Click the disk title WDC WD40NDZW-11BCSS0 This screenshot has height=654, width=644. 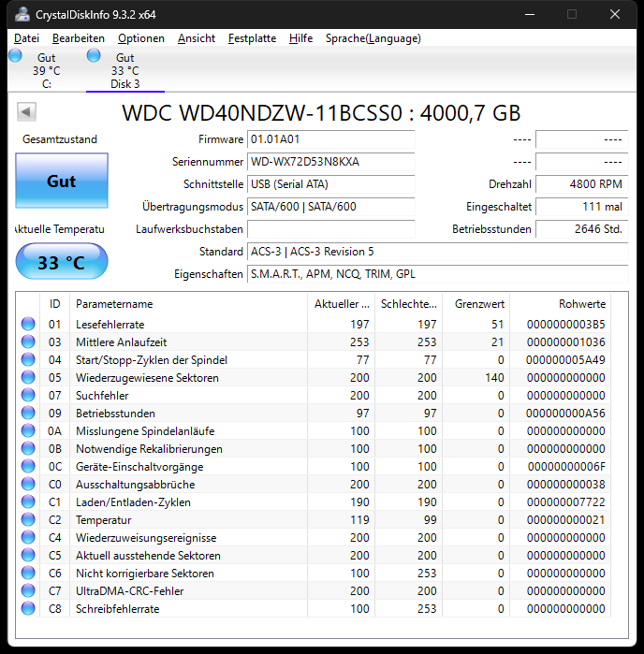pyautogui.click(x=321, y=113)
